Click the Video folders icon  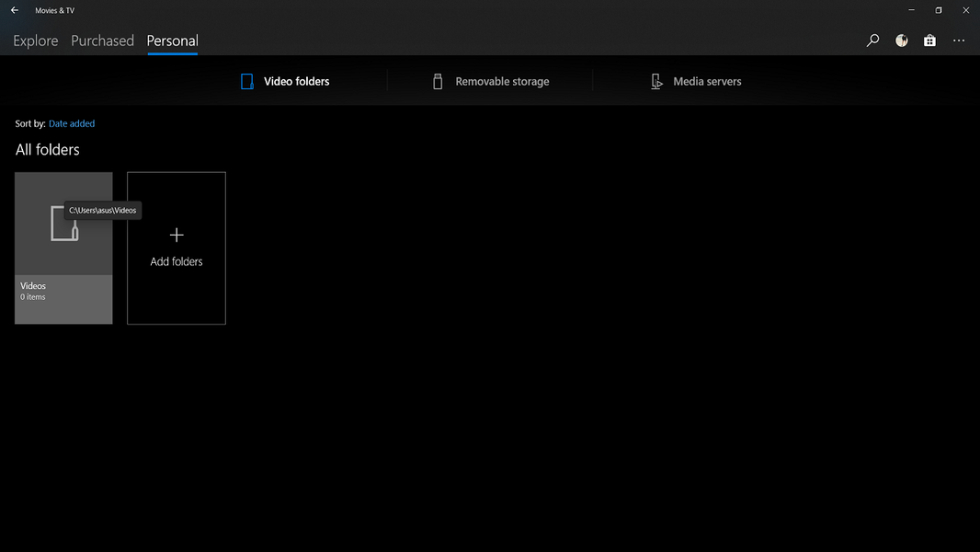(x=247, y=81)
